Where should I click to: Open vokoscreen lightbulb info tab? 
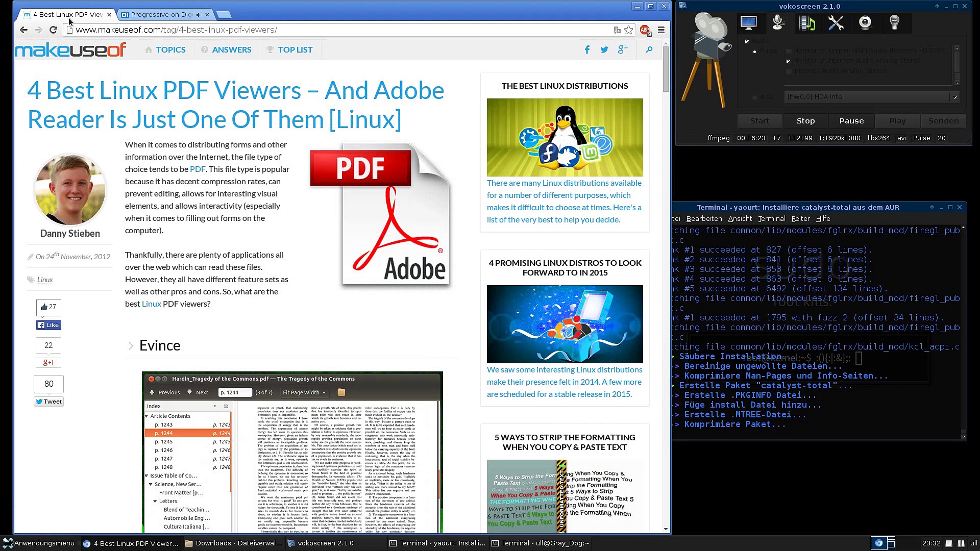pos(894,23)
